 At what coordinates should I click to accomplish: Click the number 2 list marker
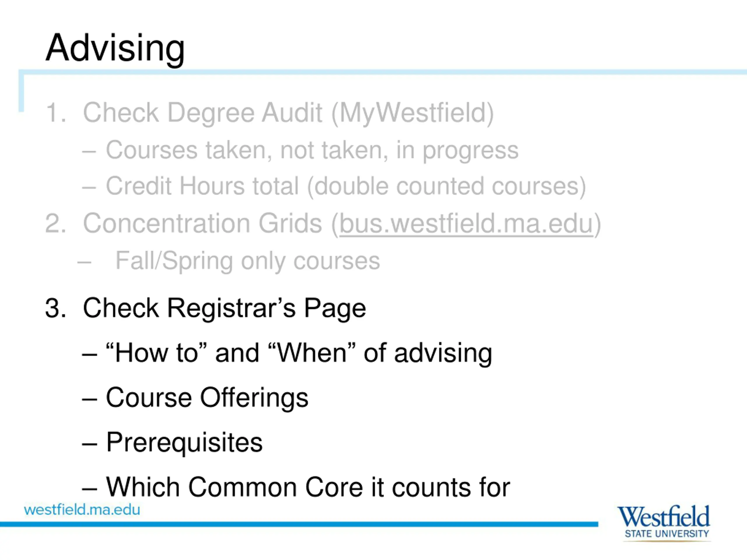tap(55, 223)
